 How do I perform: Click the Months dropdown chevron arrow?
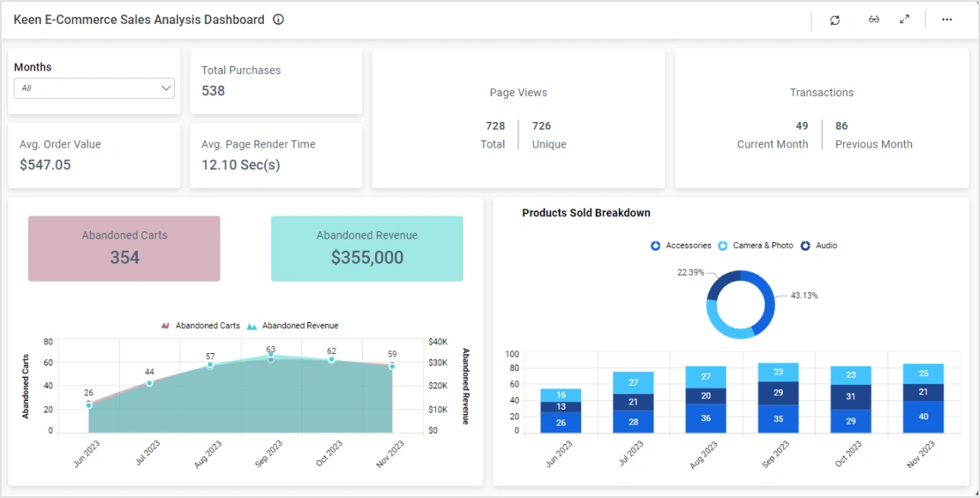(x=165, y=88)
